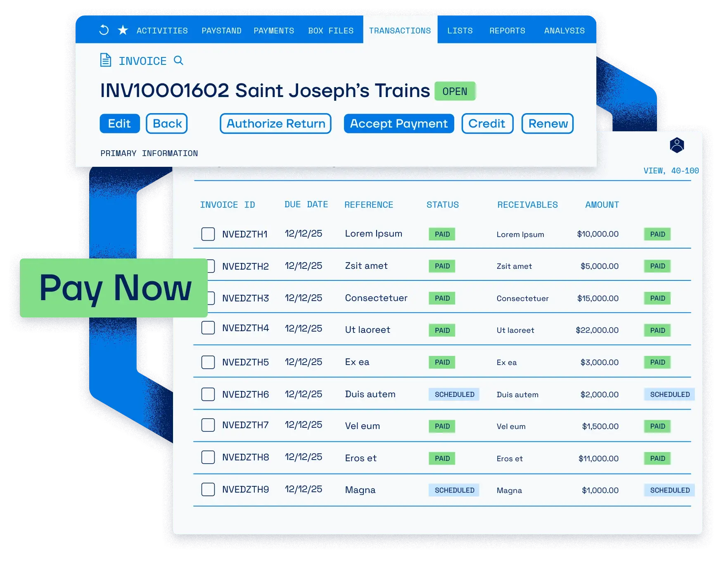Click the VIEW, 40-100 link
The height and width of the screenshot is (564, 728).
point(671,171)
